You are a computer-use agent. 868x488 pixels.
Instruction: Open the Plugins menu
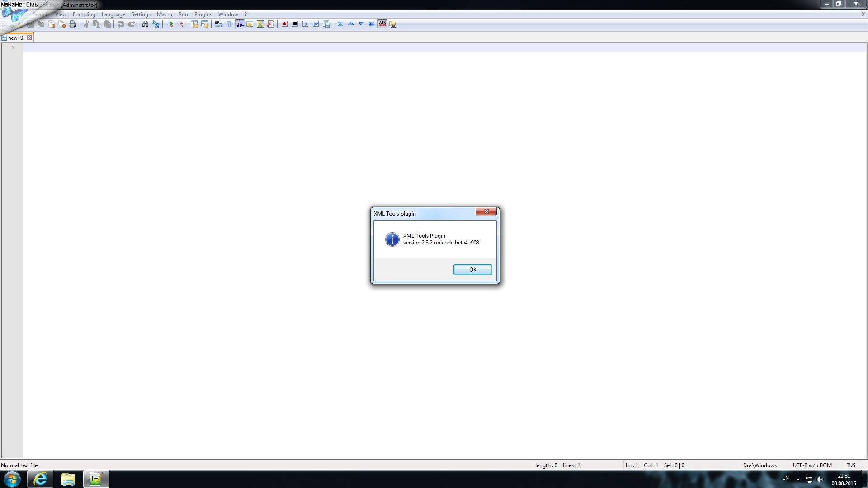coord(203,14)
